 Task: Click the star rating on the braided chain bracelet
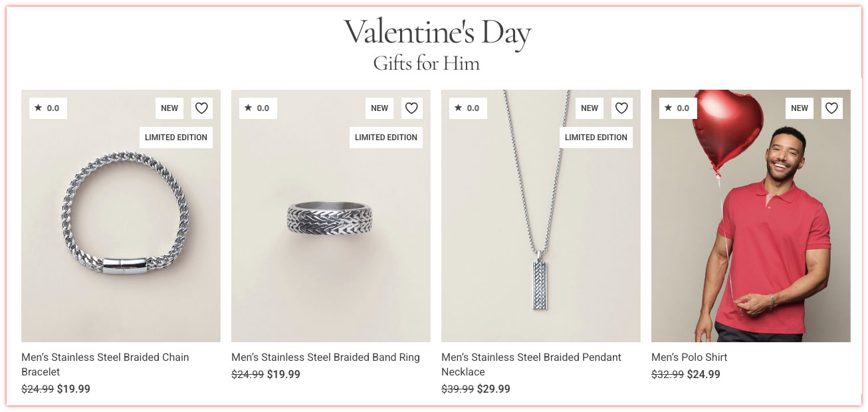[47, 108]
